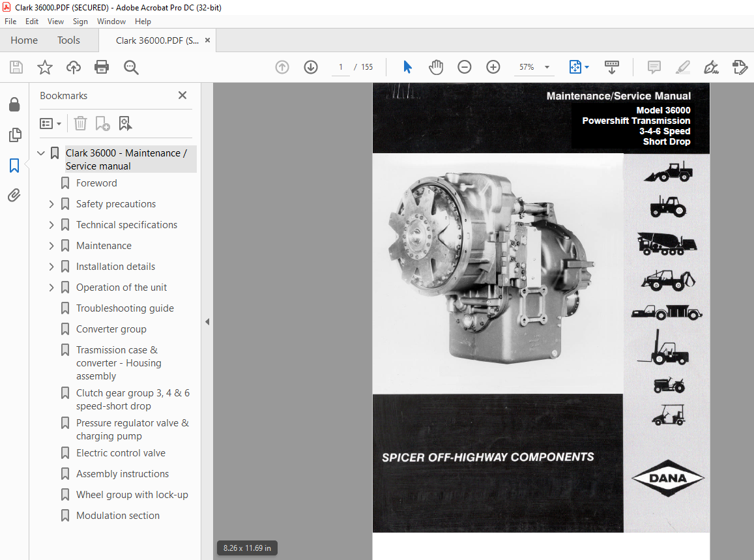Go to Electric control valve bookmark

coord(121,452)
